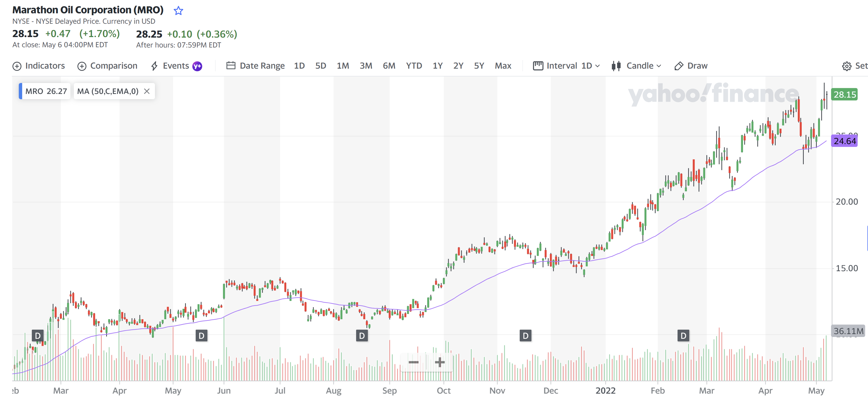Click the Draw label
The width and height of the screenshot is (868, 409).
click(697, 66)
